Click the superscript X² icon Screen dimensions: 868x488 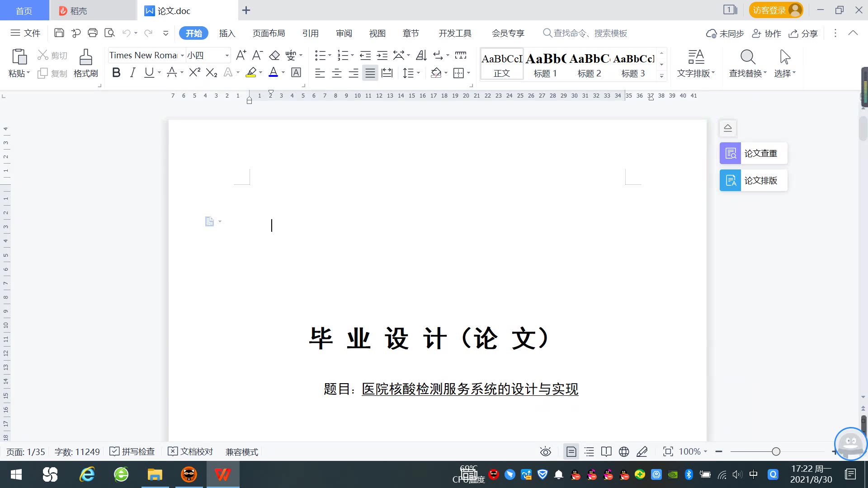pyautogui.click(x=194, y=72)
